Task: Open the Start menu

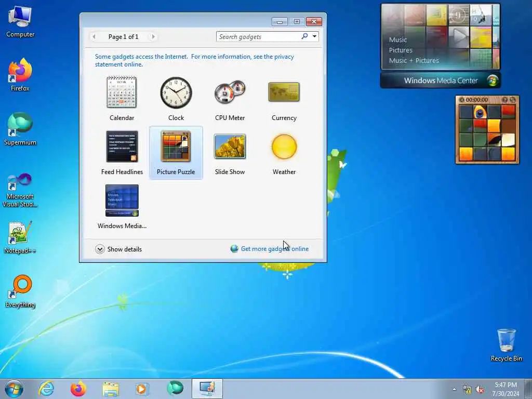Action: click(14, 389)
